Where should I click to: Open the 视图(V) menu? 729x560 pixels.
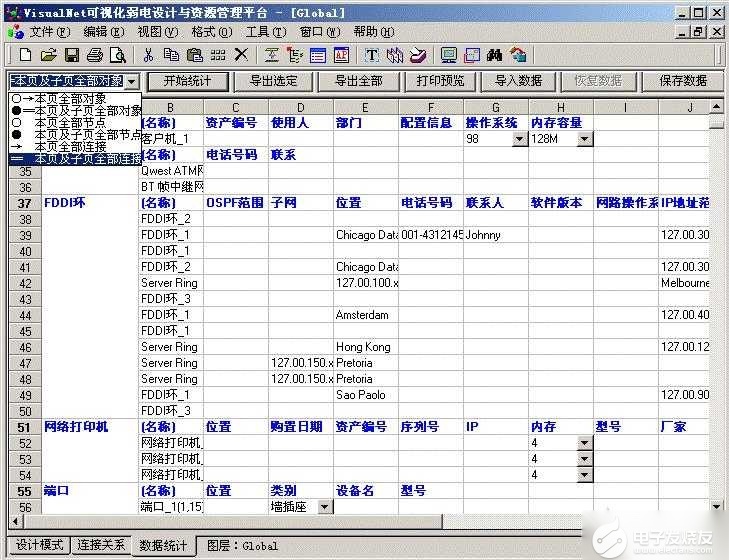click(x=158, y=32)
